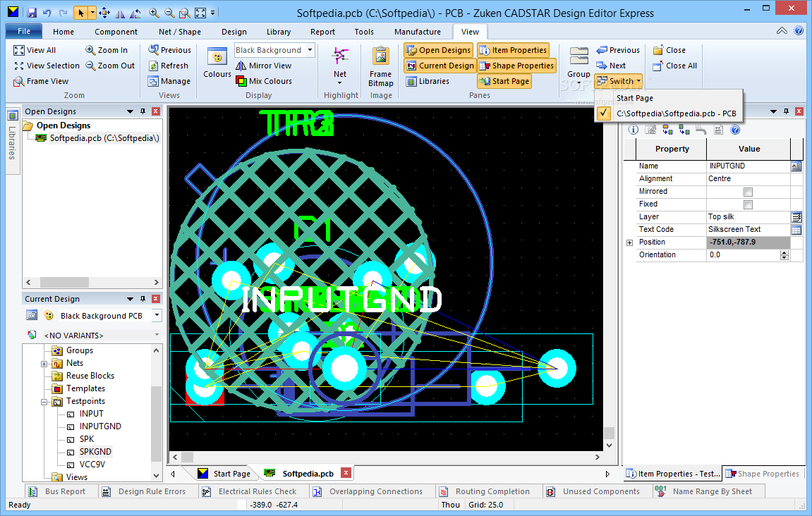Toggle the Open Designs pane button
This screenshot has height=516, width=812.
439,50
